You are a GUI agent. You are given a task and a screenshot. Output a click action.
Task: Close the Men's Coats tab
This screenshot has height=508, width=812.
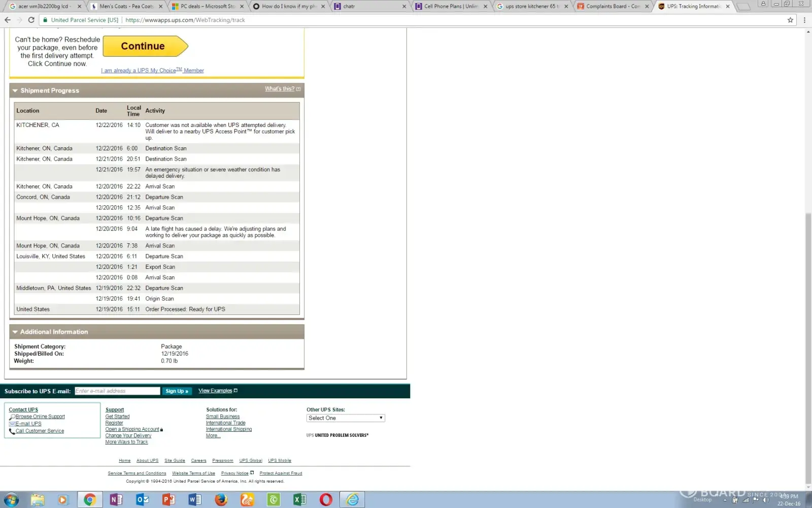tap(161, 7)
